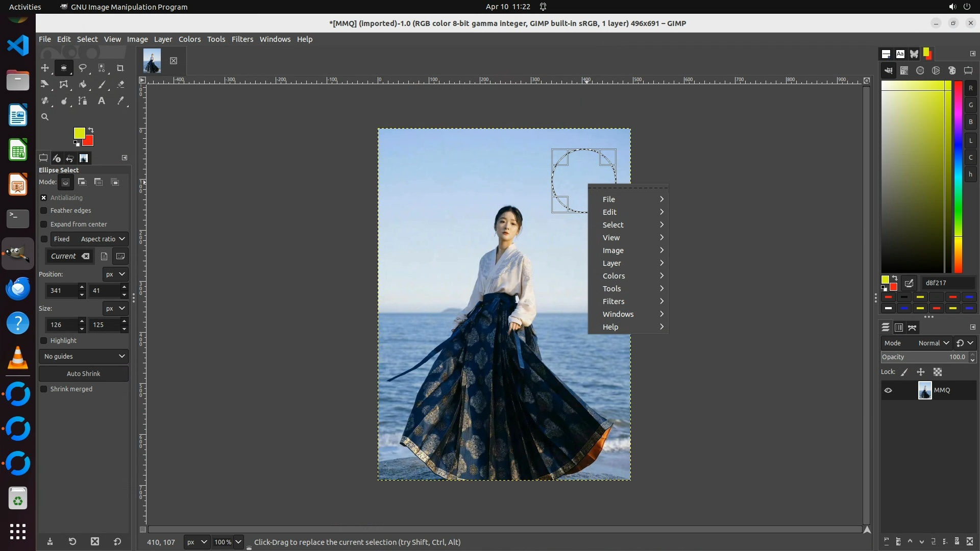Click the Highlight checkbox
This screenshot has height=551, width=980.
coord(44,341)
